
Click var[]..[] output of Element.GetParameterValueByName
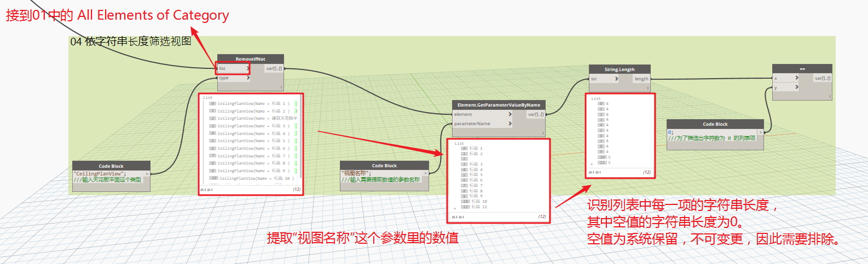tap(536, 114)
